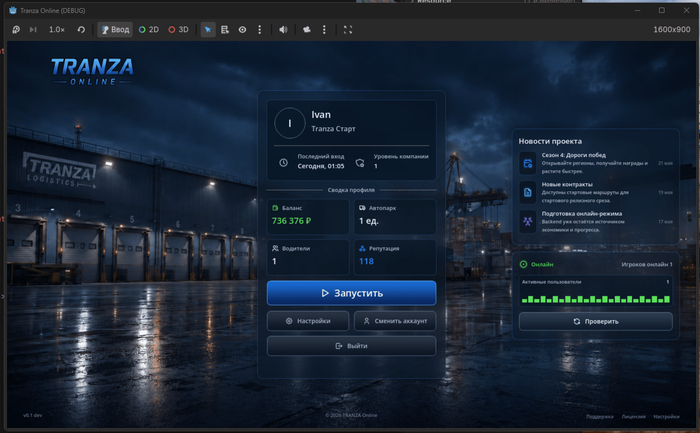Click the Водители people icon

tap(275, 248)
